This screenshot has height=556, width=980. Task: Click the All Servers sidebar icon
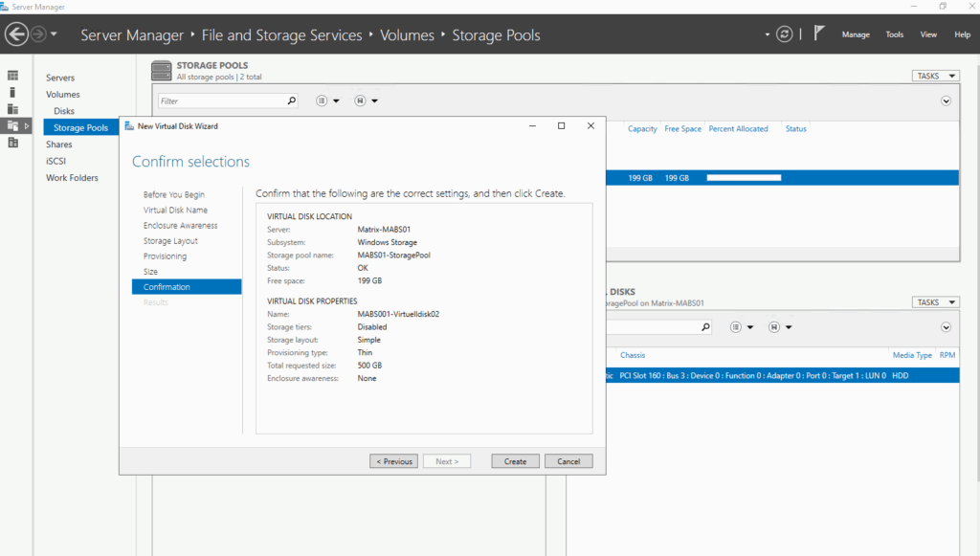pos(12,109)
